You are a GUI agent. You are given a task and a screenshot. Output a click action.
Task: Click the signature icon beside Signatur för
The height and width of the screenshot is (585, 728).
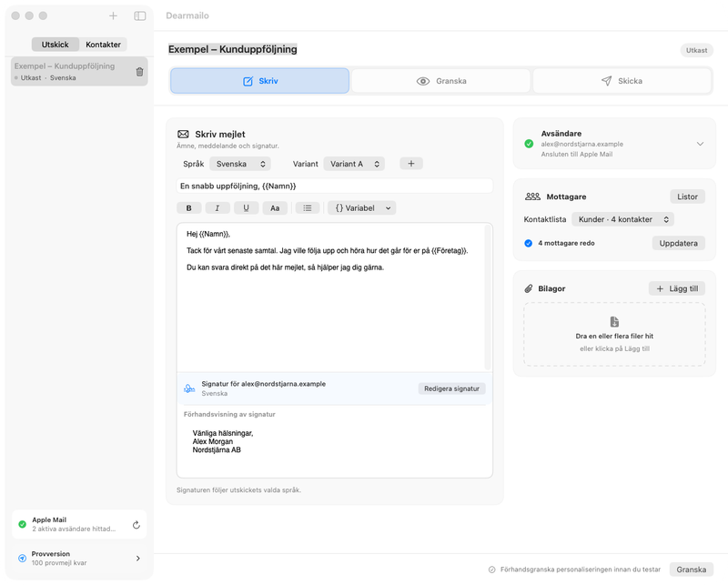tap(189, 388)
